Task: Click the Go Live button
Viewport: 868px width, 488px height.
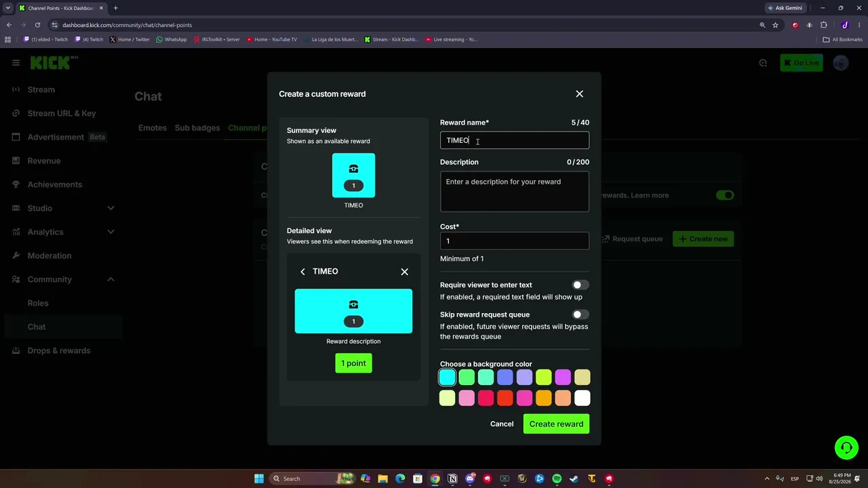Action: [x=801, y=63]
